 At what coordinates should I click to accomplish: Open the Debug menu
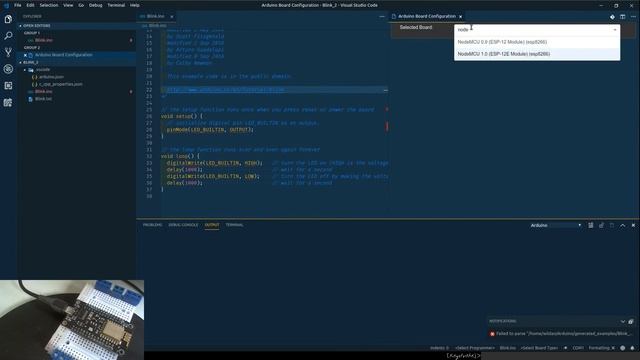point(96,5)
